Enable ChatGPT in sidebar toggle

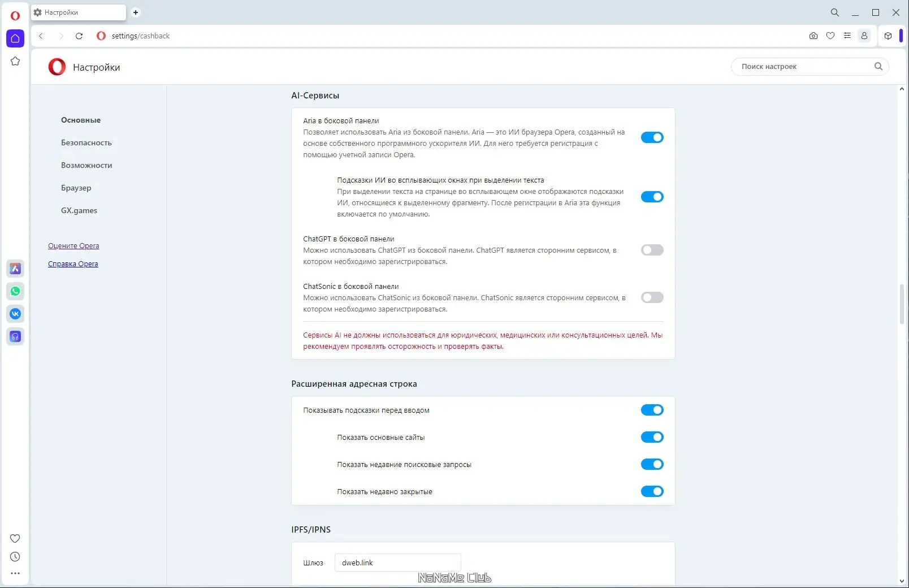click(x=652, y=250)
